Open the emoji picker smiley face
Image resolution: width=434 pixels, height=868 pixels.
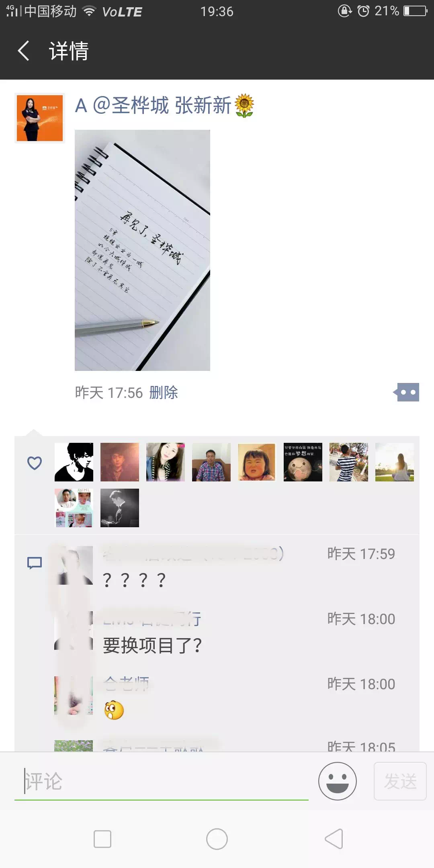pos(338,781)
